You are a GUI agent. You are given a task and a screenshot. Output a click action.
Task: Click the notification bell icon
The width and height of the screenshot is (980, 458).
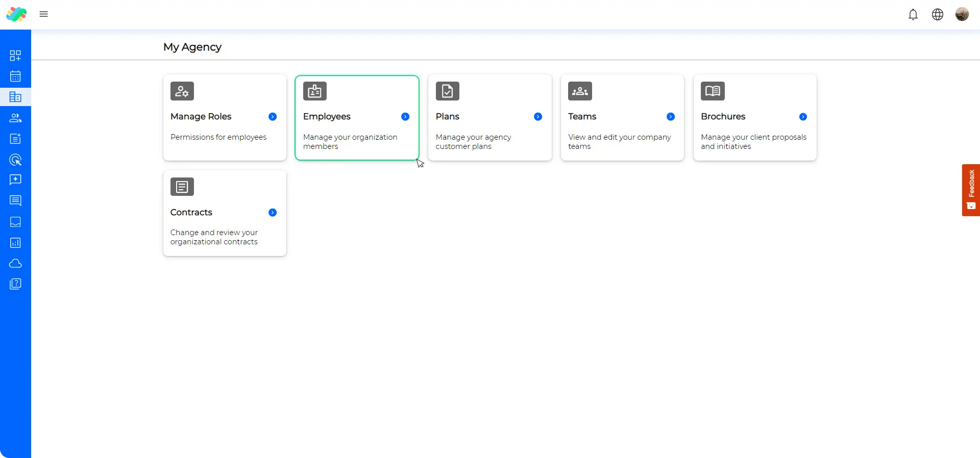point(913,14)
